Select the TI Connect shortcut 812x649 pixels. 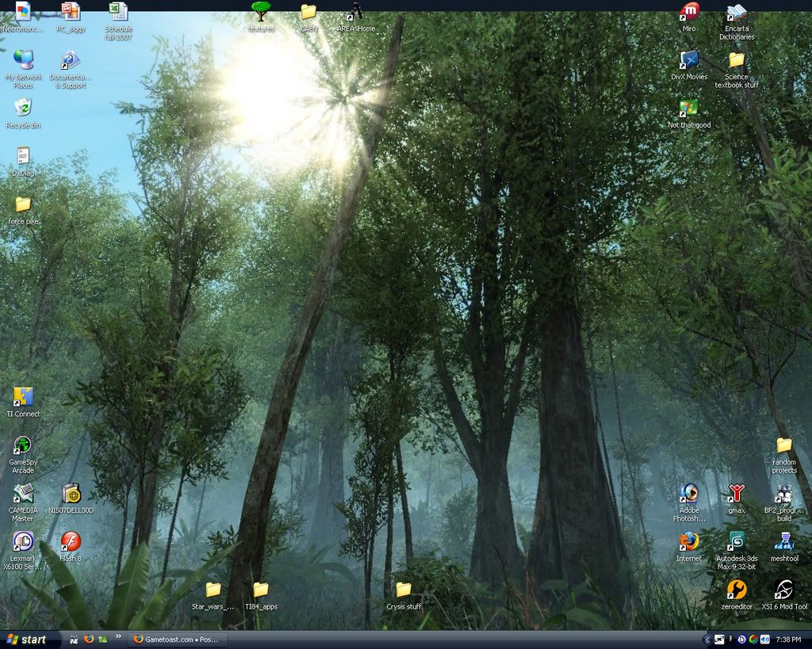(23, 402)
